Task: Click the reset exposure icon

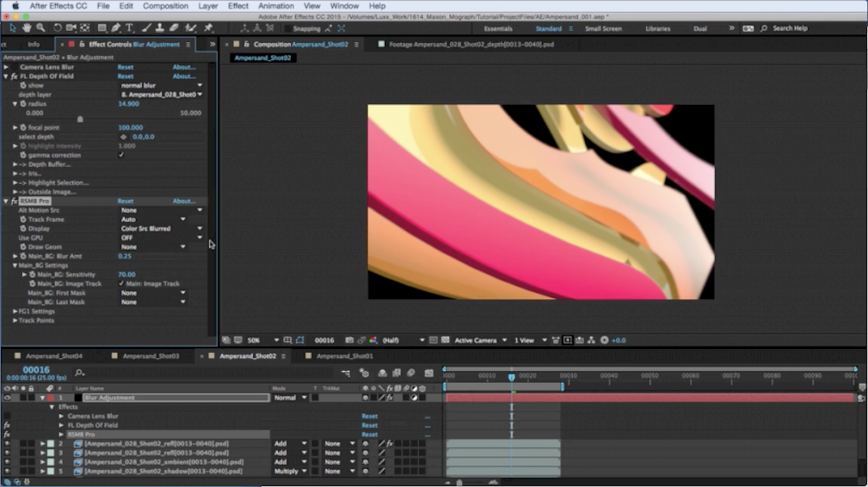Action: pyautogui.click(x=604, y=340)
